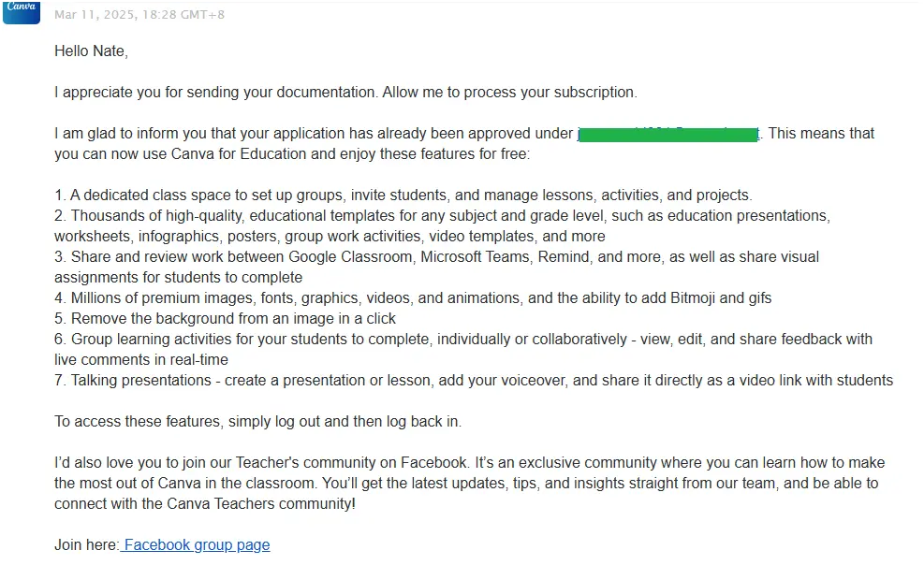Click feature item 2 about educational templates

[442, 226]
